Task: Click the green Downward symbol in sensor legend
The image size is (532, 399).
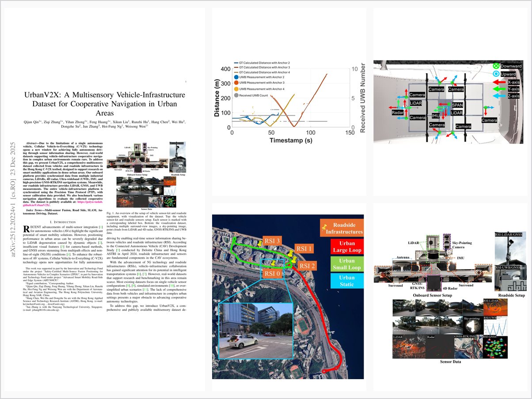Action: pos(496,66)
